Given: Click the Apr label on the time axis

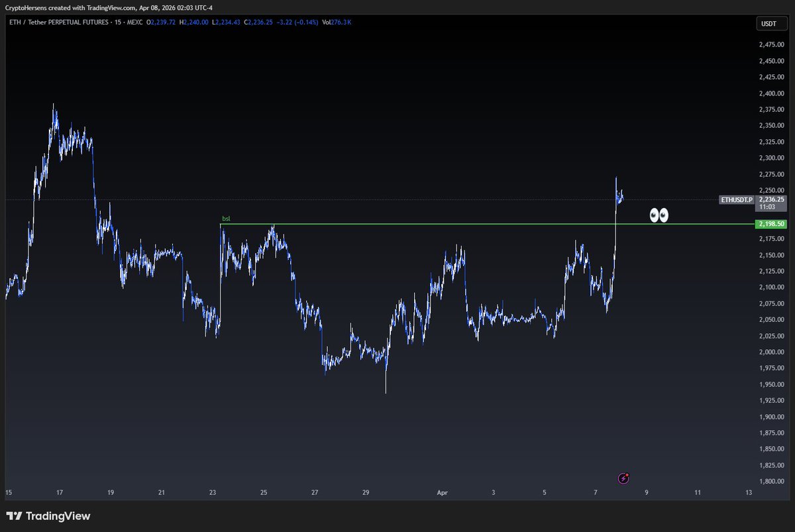Looking at the screenshot, I should tap(443, 493).
